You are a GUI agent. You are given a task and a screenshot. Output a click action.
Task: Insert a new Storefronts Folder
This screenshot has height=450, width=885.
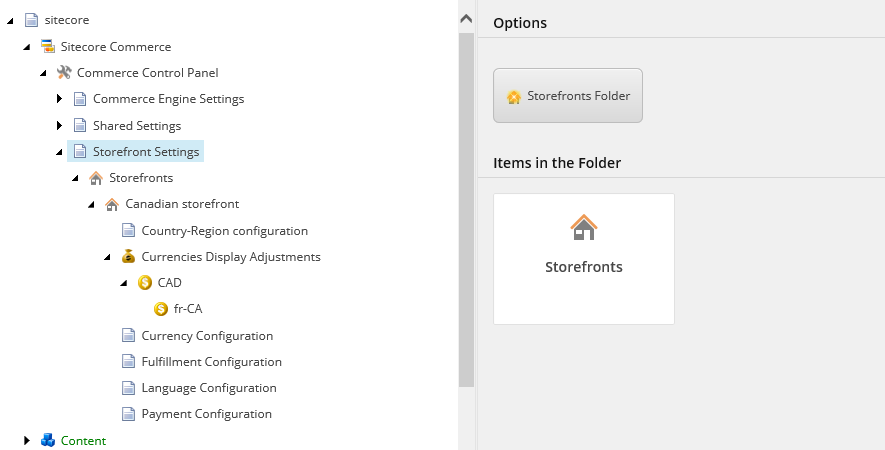(x=568, y=95)
